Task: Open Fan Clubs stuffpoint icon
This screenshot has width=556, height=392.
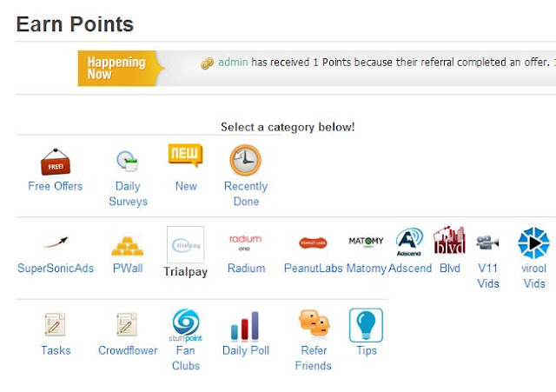Action: 185,326
